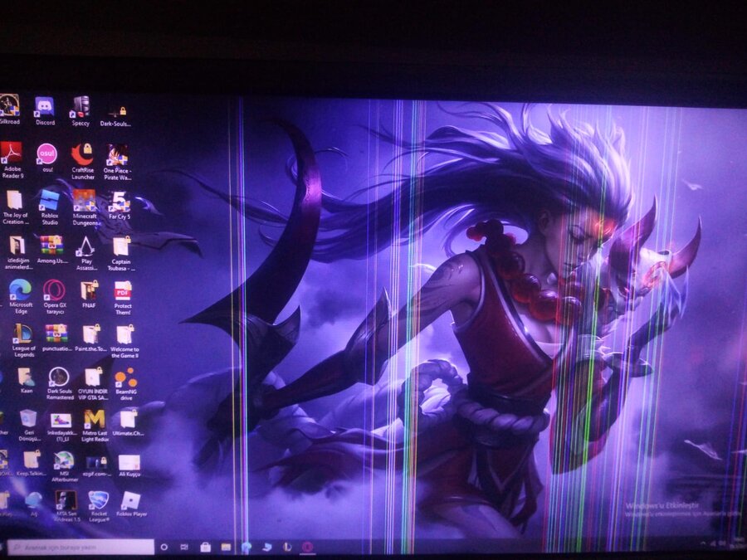Image resolution: width=747 pixels, height=560 pixels.
Task: Select the Far Cry 5 shortcut
Action: [119, 205]
